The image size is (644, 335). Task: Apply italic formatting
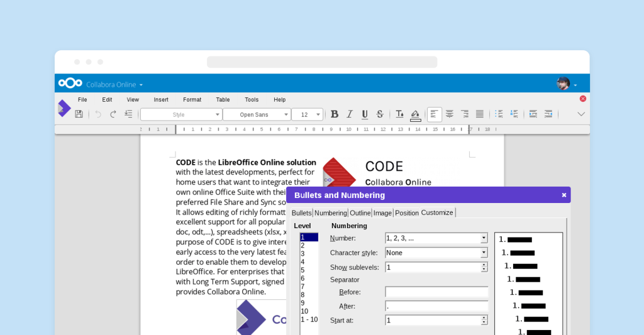click(x=350, y=114)
